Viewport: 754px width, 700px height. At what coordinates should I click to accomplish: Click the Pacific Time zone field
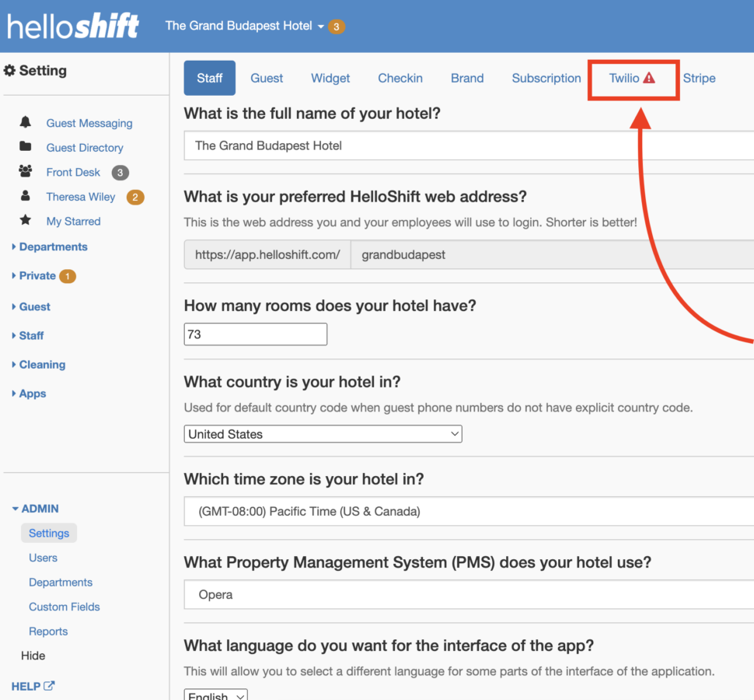(469, 512)
